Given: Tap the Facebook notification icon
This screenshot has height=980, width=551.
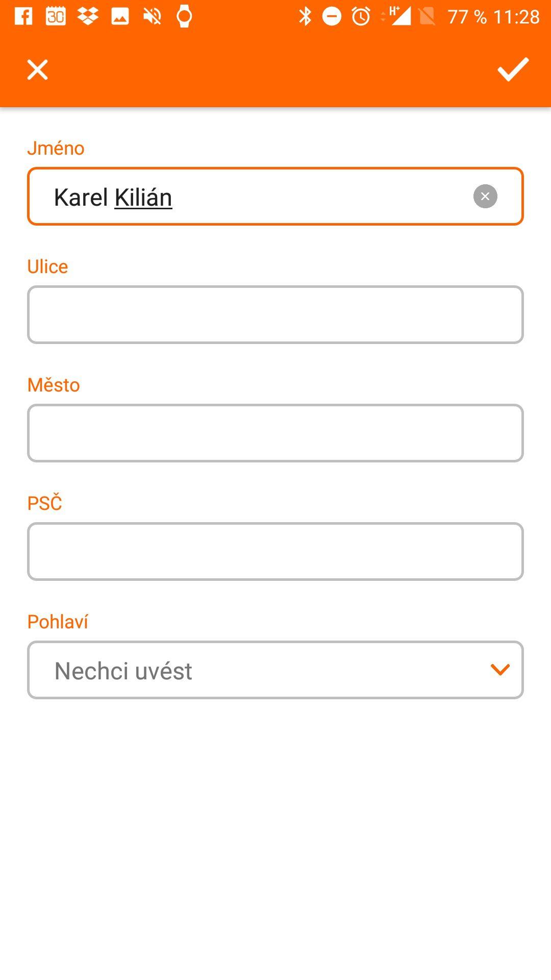Looking at the screenshot, I should click(23, 16).
